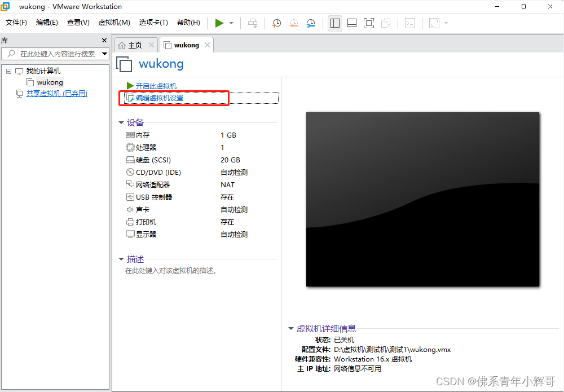Click the green power-on toolbar button
564x392 pixels.
219,23
